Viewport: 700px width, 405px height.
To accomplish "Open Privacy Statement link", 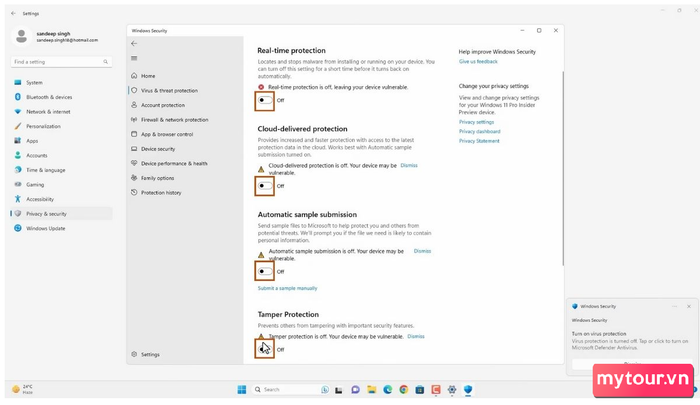I will 479,141.
